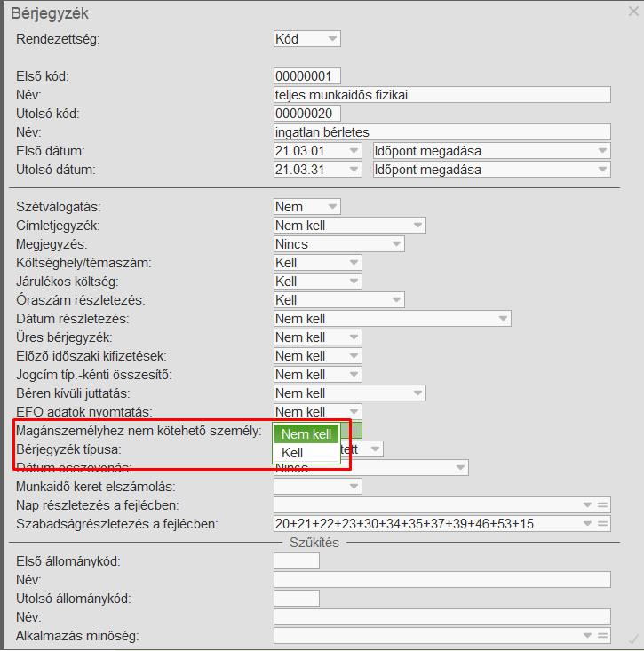Image resolution: width=644 pixels, height=651 pixels.
Task: Click the Első kód input field
Action: click(x=307, y=76)
